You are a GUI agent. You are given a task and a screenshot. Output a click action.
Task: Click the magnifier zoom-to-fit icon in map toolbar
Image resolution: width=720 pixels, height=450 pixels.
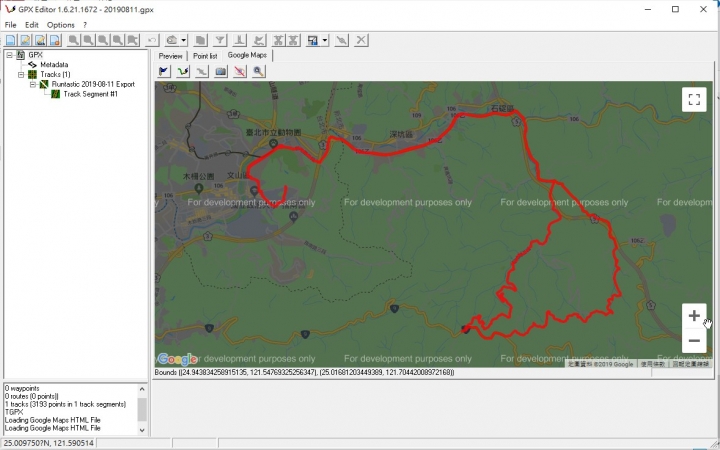(x=259, y=72)
